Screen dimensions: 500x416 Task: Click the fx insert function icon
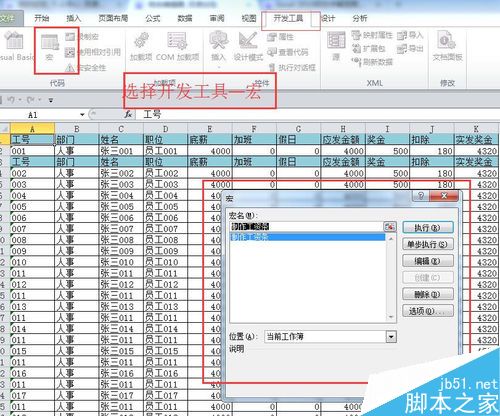coord(129,115)
